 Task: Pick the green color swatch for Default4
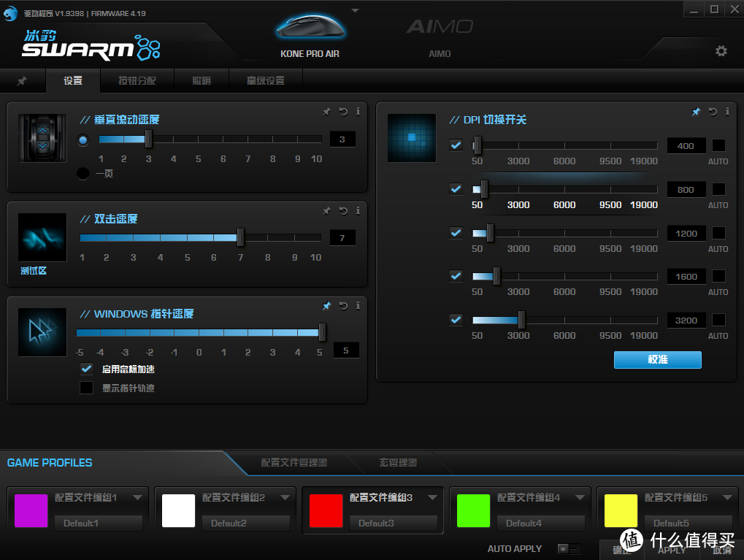pos(474,510)
